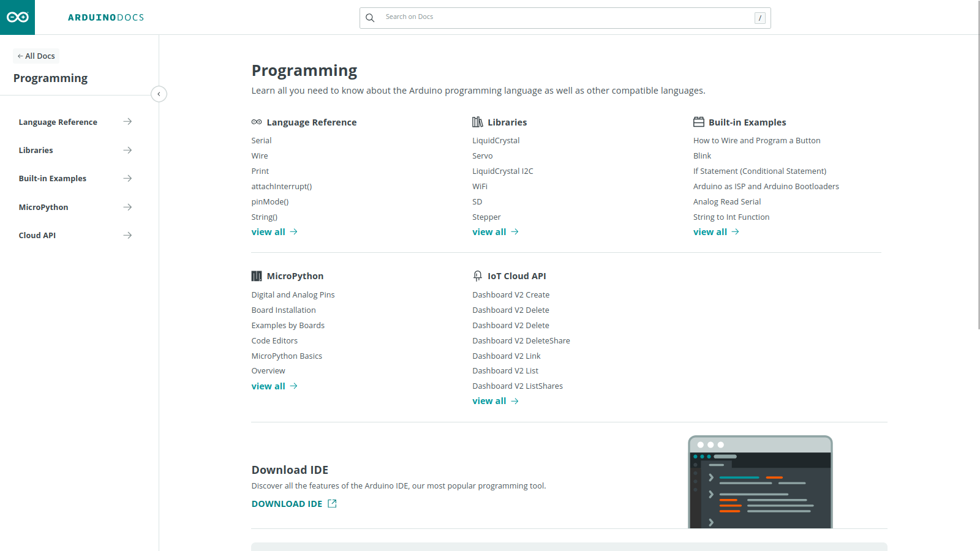Viewport: 980px width, 551px height.
Task: Go back to All Docs
Action: tap(36, 56)
